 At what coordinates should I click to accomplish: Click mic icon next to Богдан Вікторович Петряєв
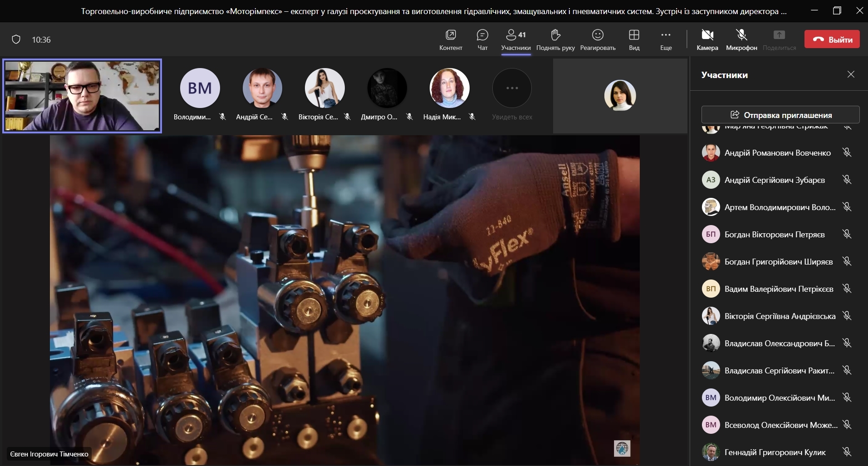pyautogui.click(x=847, y=234)
